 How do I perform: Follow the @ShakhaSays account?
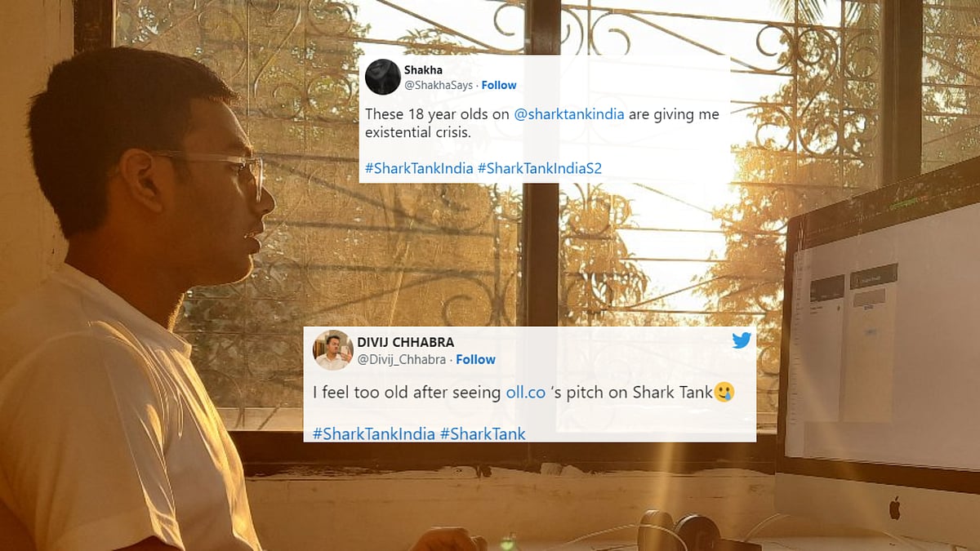tap(499, 85)
